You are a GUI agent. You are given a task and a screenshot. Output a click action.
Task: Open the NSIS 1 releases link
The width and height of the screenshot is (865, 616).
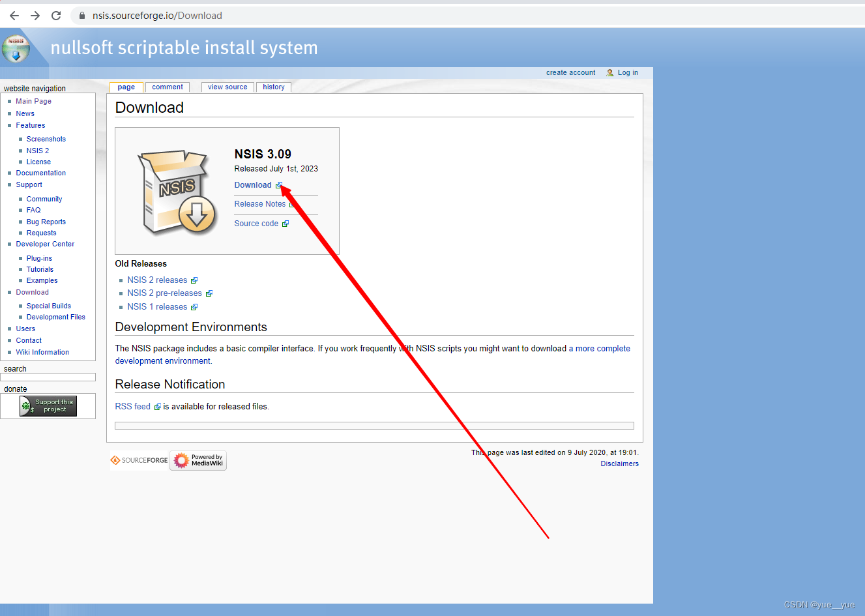[x=157, y=307]
